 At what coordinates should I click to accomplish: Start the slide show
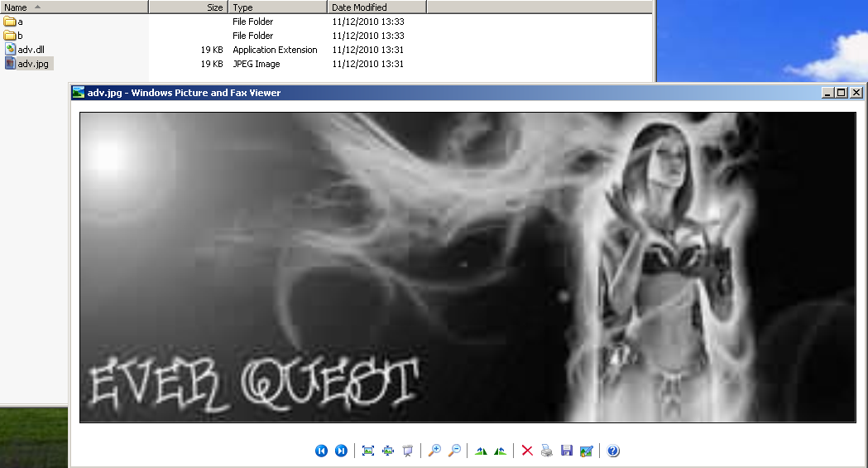(x=407, y=451)
